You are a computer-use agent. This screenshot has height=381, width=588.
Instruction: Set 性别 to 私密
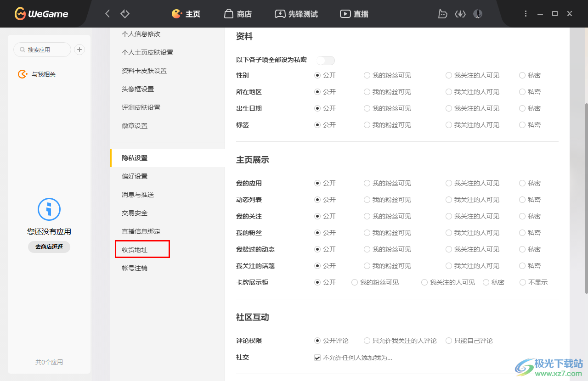[522, 75]
